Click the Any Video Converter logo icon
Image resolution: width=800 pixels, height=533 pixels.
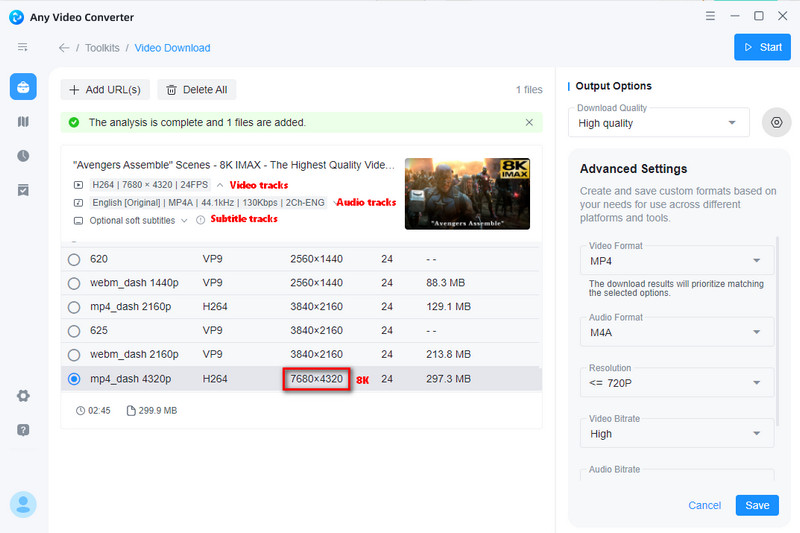[16, 17]
